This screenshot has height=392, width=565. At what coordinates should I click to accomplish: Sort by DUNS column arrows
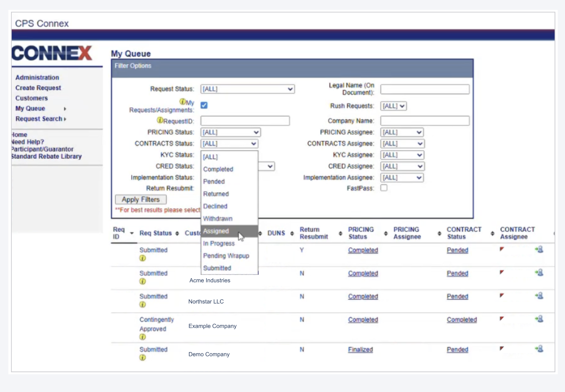click(x=292, y=233)
